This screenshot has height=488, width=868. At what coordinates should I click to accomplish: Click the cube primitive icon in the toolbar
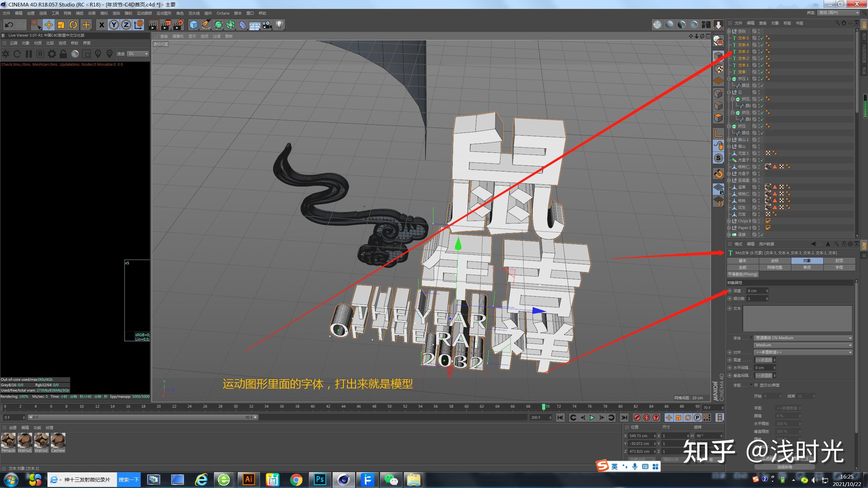pos(193,25)
